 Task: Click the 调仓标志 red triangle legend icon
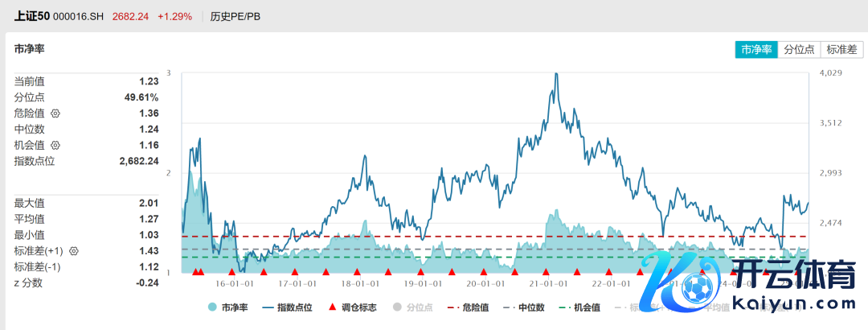[334, 307]
